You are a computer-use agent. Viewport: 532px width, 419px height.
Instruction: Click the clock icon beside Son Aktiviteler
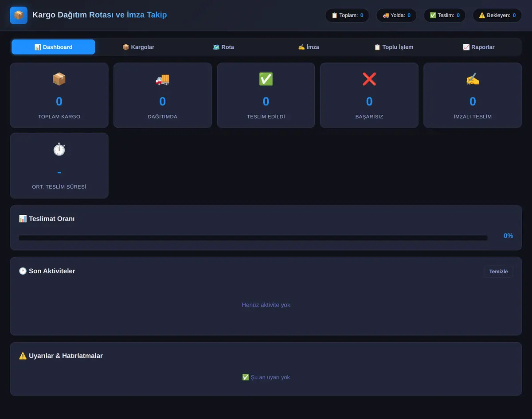(x=23, y=271)
